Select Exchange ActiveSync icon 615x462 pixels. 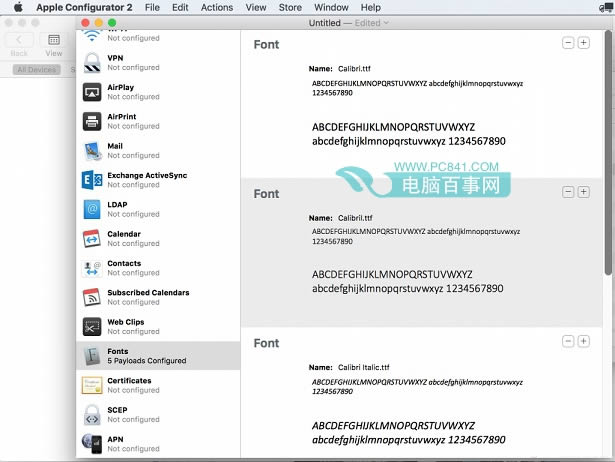(92, 180)
